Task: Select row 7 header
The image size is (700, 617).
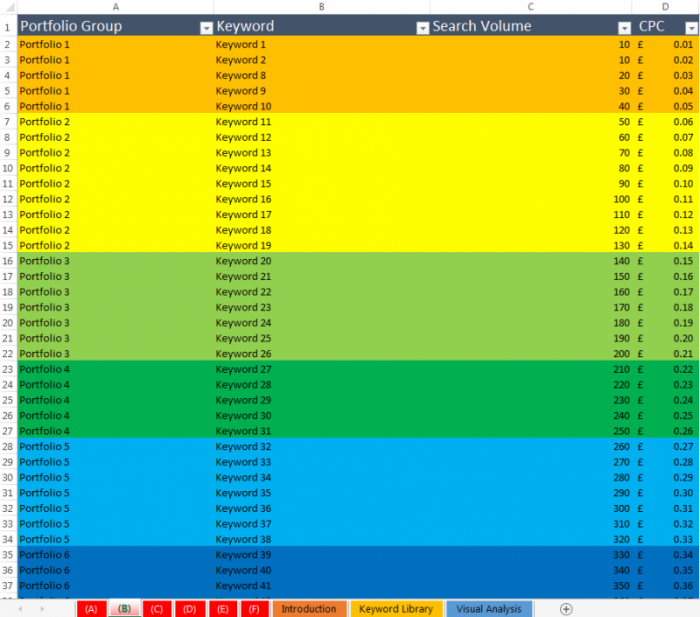Action: coord(8,121)
